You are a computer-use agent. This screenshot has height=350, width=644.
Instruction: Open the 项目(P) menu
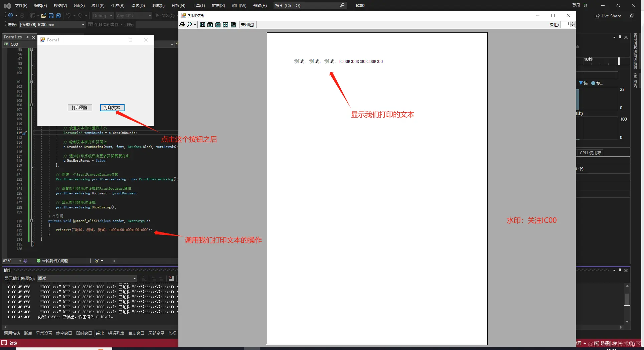coord(98,6)
